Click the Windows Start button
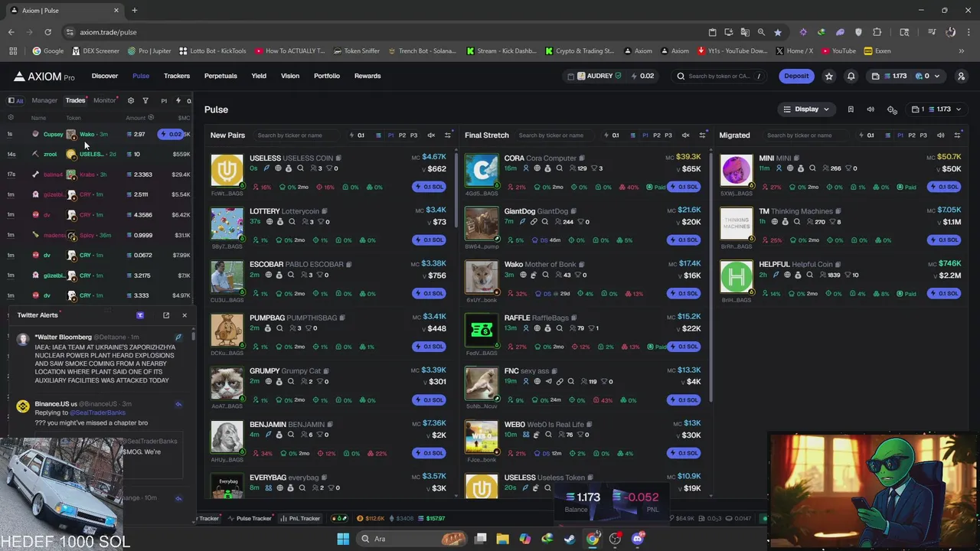 point(343,539)
